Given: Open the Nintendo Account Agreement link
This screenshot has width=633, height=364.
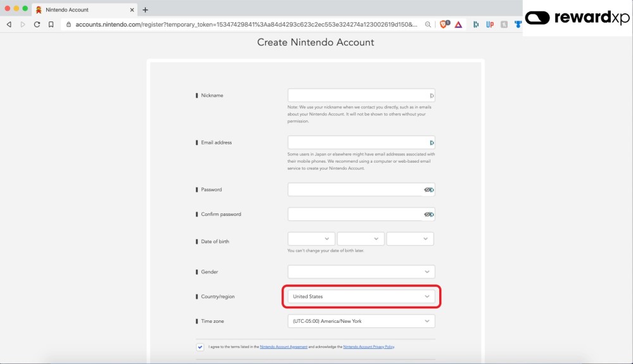Looking at the screenshot, I should [284, 347].
